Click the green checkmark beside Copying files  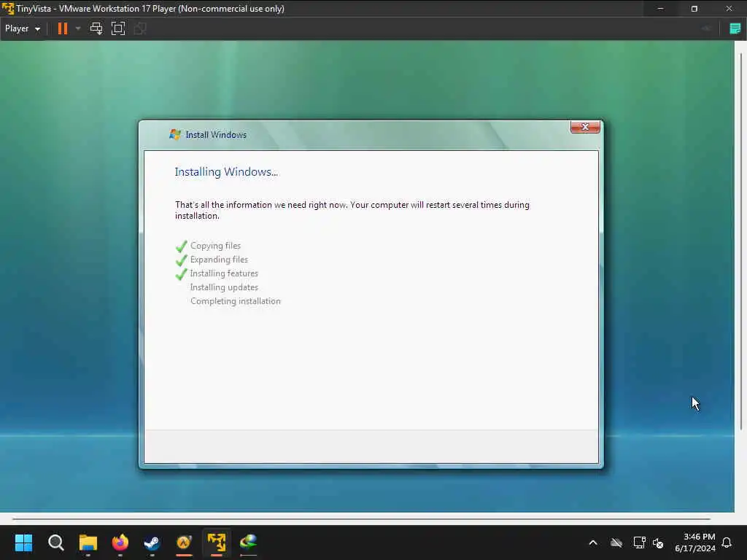[181, 246]
